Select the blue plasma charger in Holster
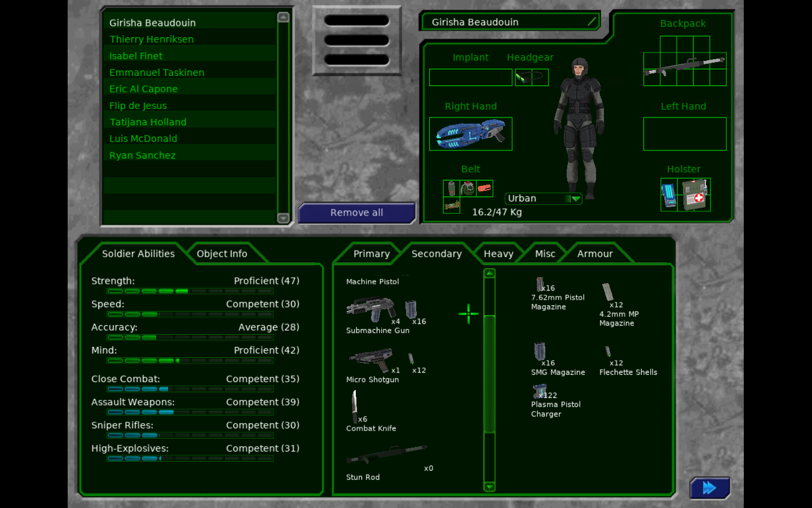 pos(669,195)
